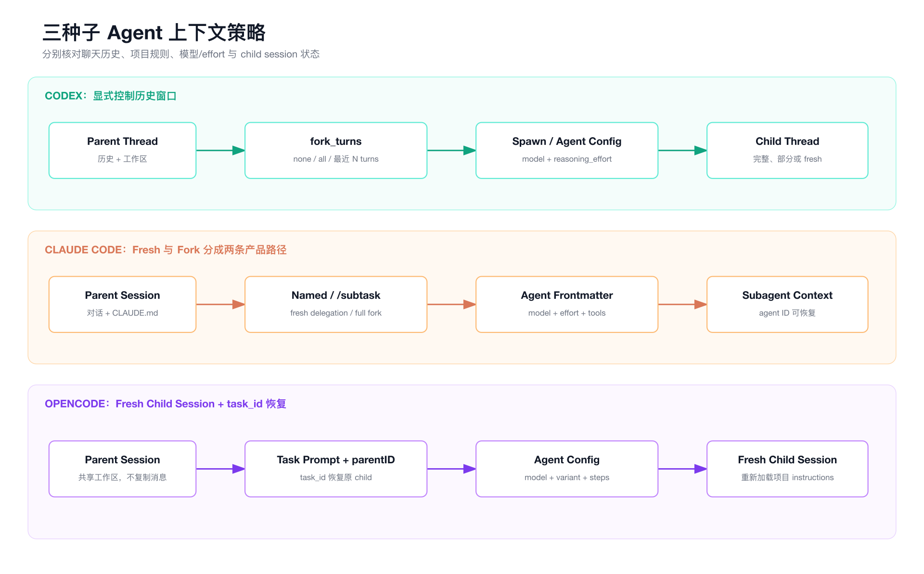The height and width of the screenshot is (574, 924).
Task: Click the CODEX: 显式控制历史窗口 heading
Action: coord(111,96)
